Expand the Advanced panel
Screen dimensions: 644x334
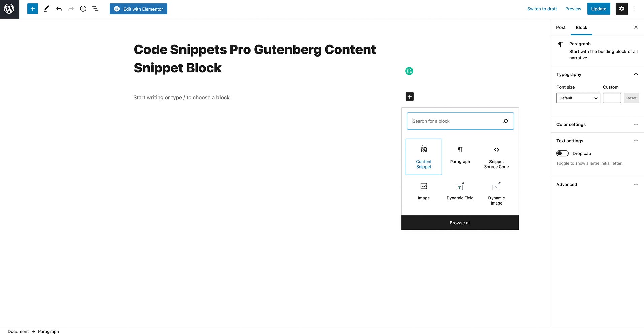pos(597,184)
